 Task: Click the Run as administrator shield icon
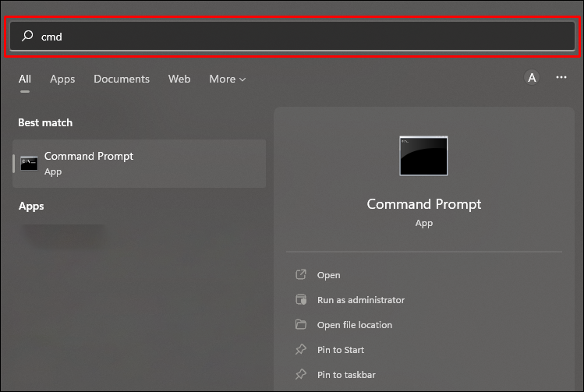tap(301, 300)
